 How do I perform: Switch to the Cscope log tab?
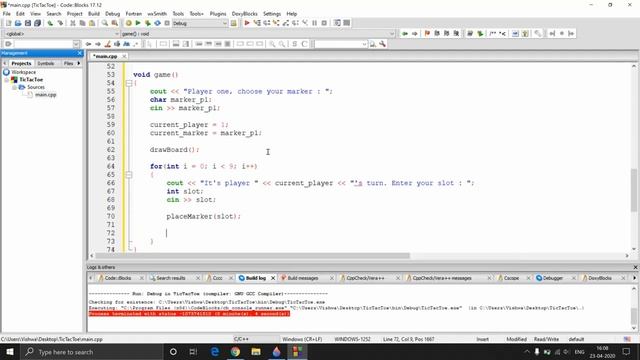point(511,278)
